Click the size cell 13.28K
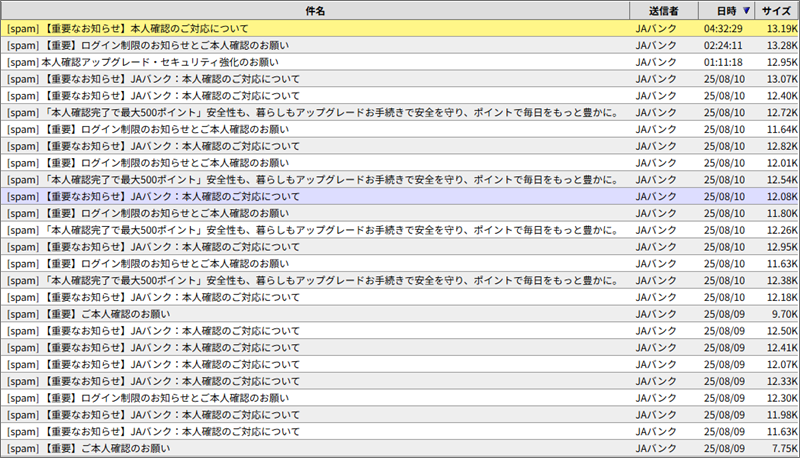 (782, 45)
